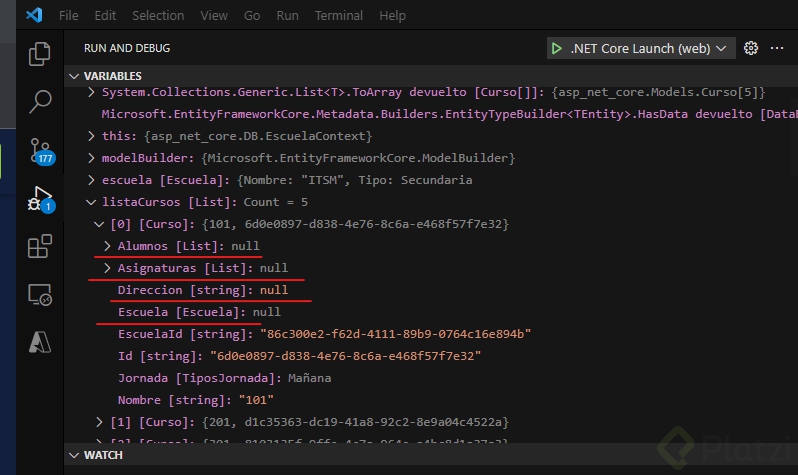Open the Azure view icon
798x475 pixels.
[40, 342]
